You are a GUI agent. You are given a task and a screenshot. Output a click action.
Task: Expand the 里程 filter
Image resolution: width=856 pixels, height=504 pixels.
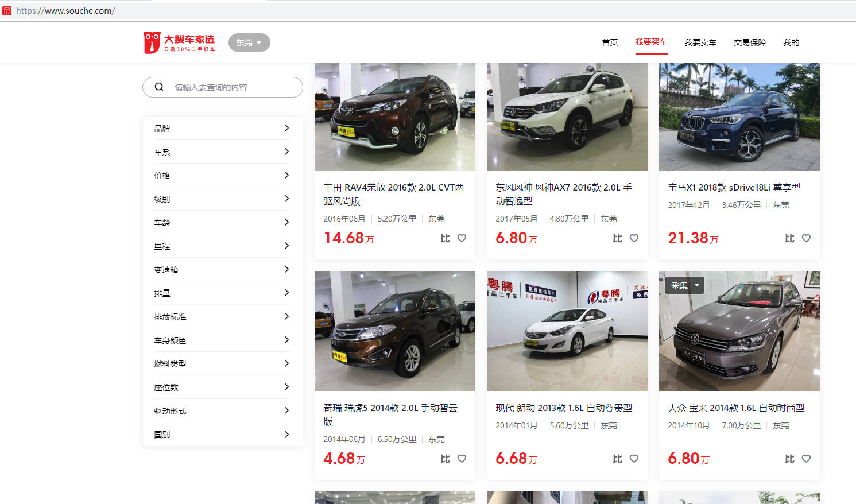(223, 246)
